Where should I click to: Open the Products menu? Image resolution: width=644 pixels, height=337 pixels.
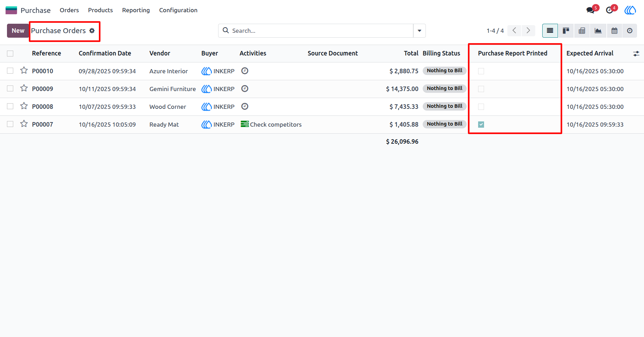(100, 10)
